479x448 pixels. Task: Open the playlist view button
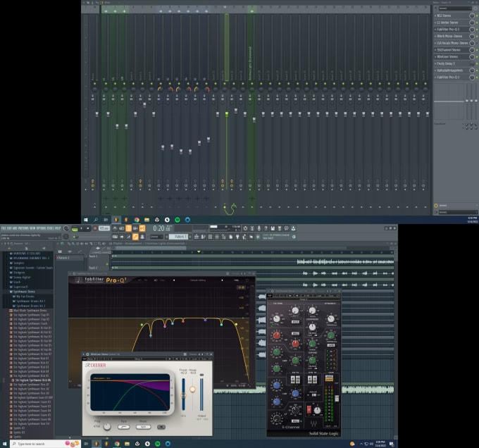(x=197, y=237)
